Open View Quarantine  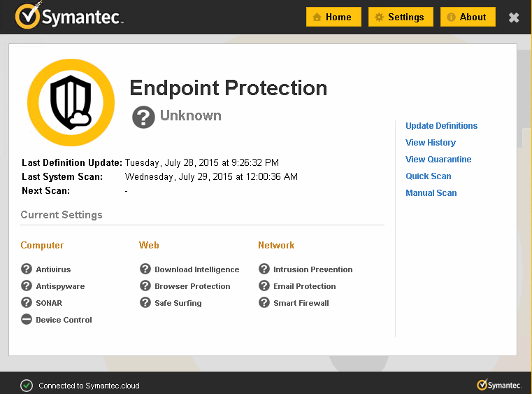438,160
